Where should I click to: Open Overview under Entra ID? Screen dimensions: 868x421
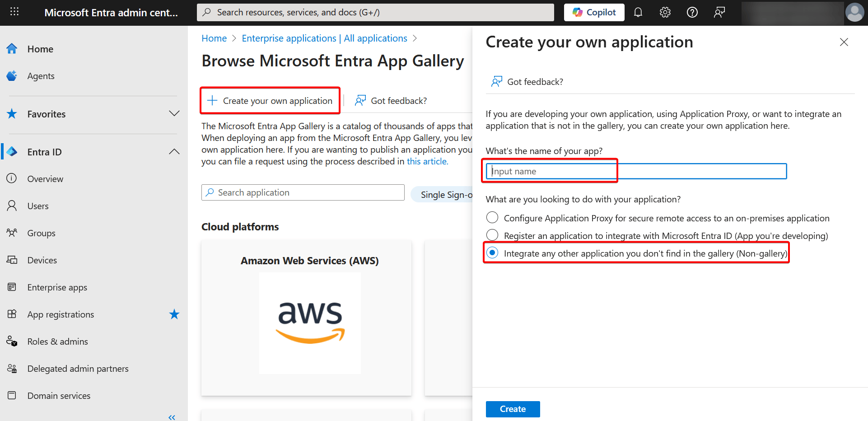pos(45,179)
